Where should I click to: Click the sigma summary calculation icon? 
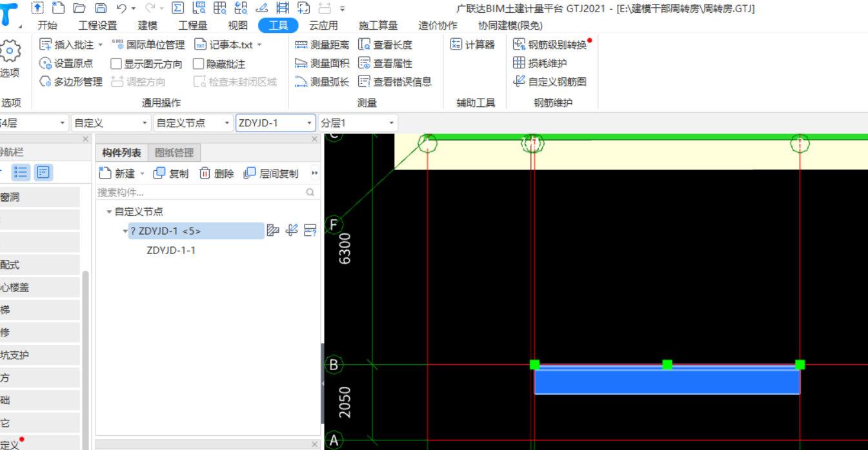[177, 8]
